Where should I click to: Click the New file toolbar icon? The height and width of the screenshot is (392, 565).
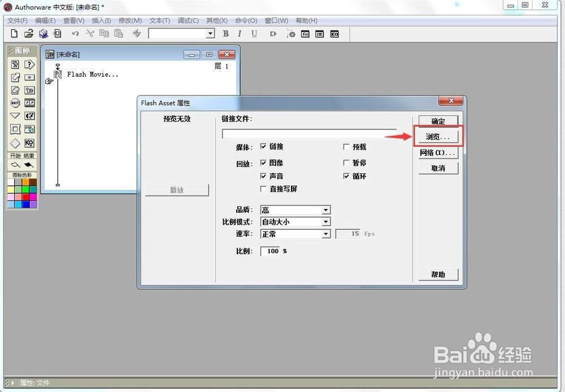(14, 33)
